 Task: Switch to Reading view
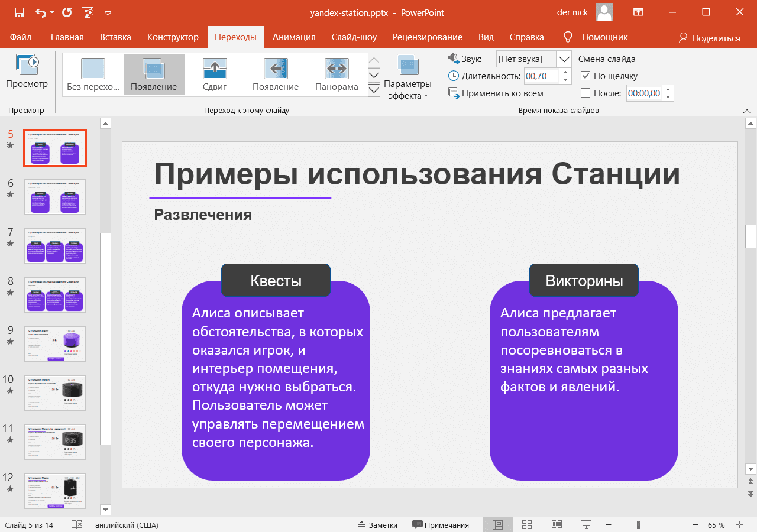click(x=557, y=525)
